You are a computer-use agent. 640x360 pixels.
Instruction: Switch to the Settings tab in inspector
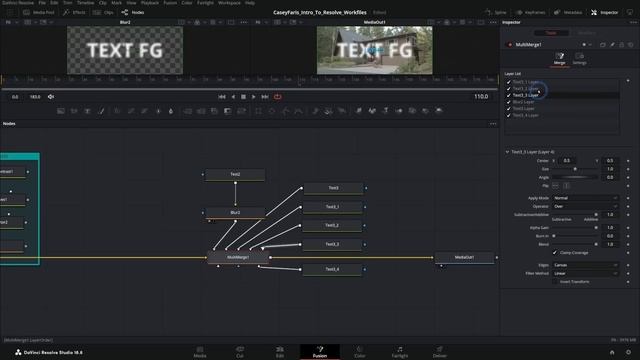coord(579,58)
